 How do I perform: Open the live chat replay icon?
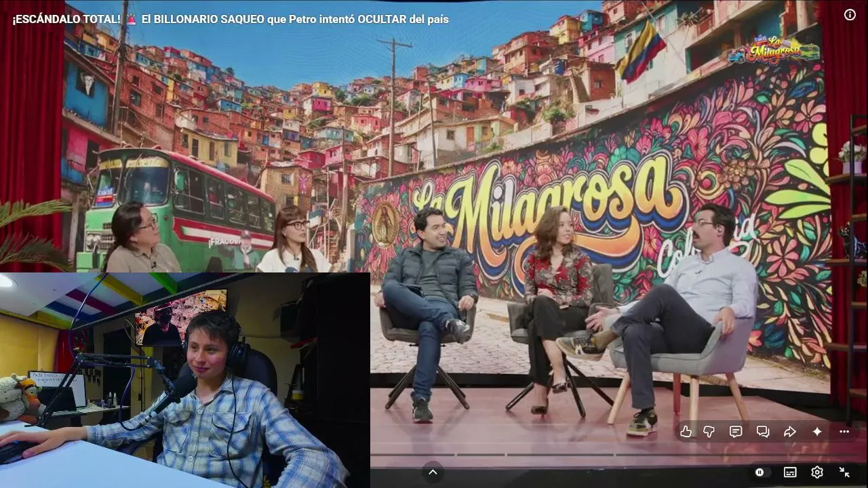coord(763,432)
